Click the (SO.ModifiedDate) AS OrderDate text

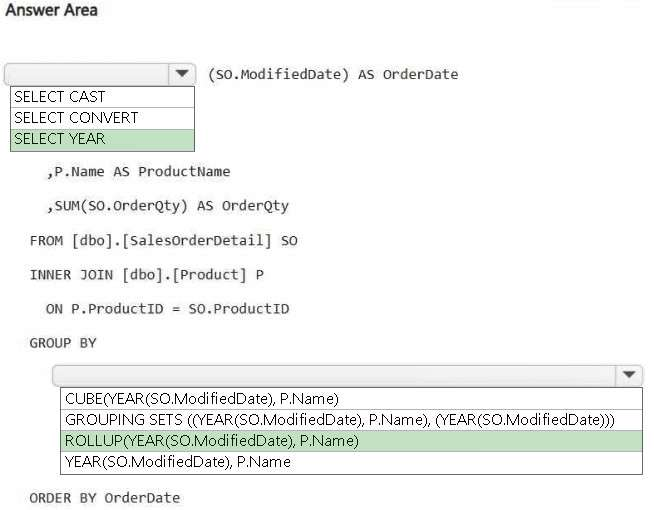pos(333,74)
